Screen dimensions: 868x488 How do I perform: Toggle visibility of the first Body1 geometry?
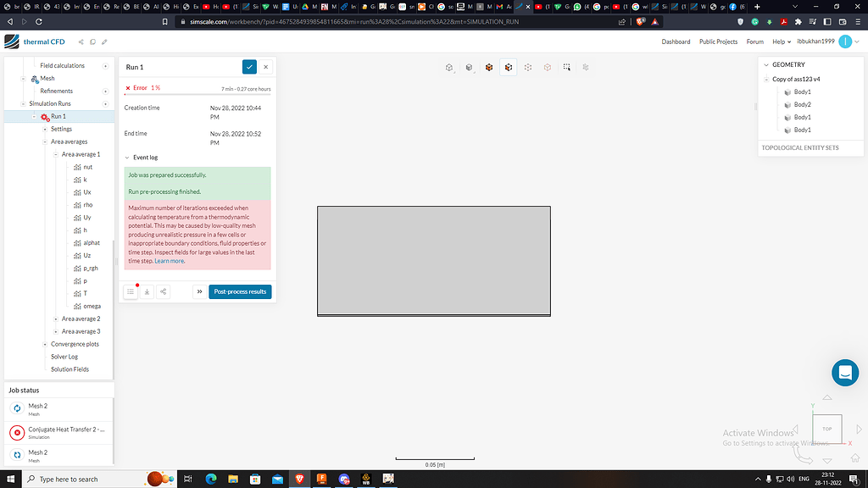(x=788, y=91)
